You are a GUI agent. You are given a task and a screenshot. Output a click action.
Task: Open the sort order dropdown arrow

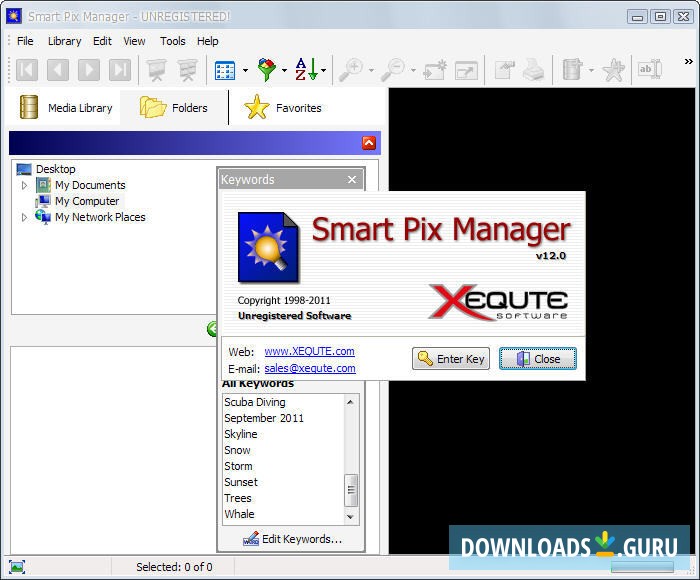(324, 71)
